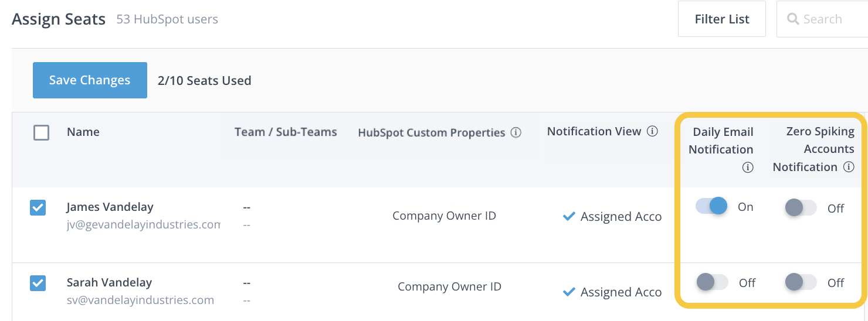Click checkmark icon in James Vandelay's Assigned Accounts
Screen dimensions: 868x321
568,217
